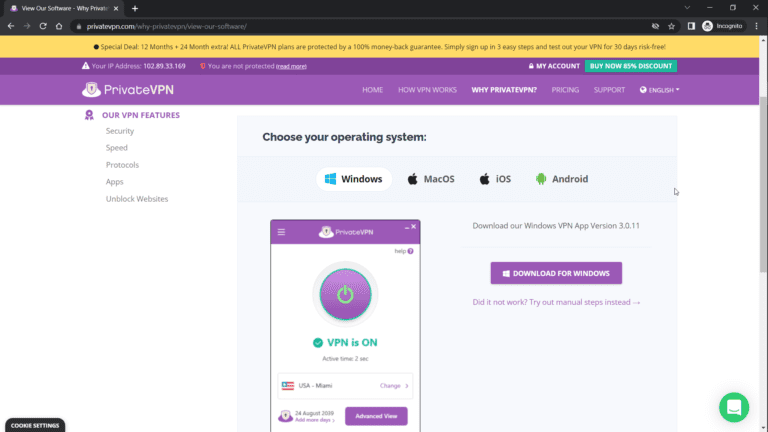Screen dimensions: 768x432
Task: Open the Incognito profile menu
Action: (722, 26)
